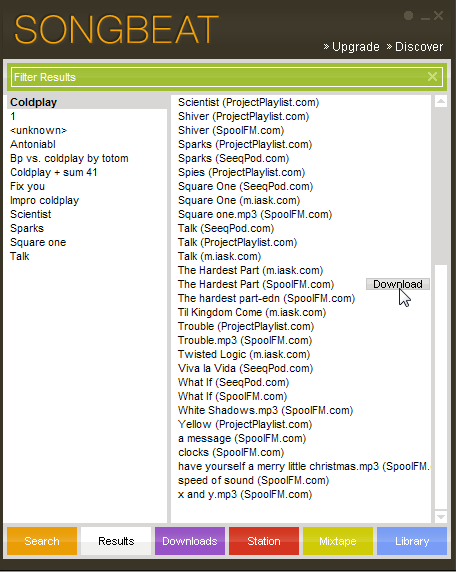Viewport: 456px width, 572px height.
Task: Select the Coldplay artist header
Action: coord(87,102)
